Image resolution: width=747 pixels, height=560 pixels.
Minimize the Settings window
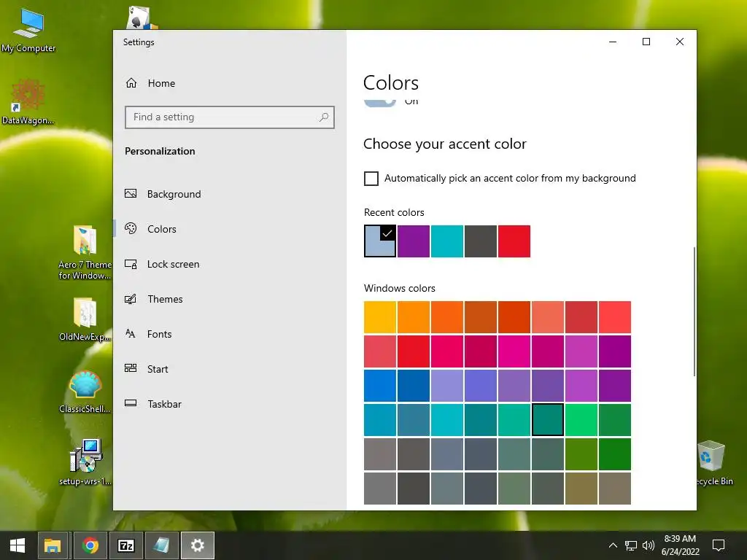(613, 42)
